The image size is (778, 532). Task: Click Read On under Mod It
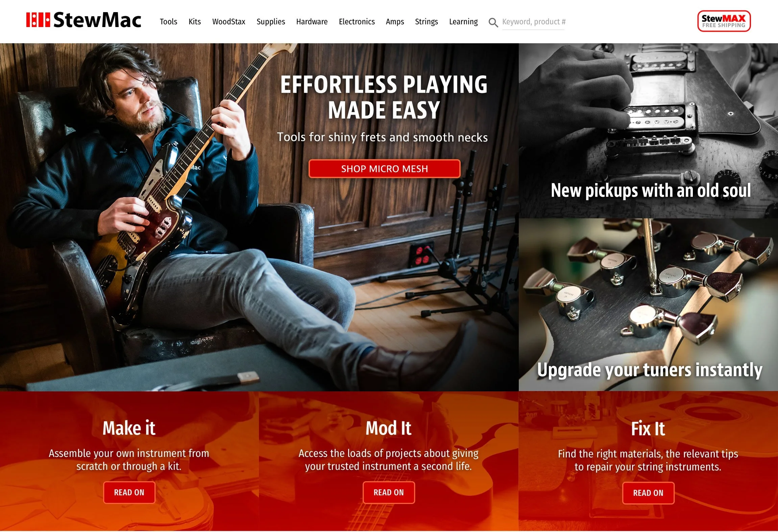pos(389,492)
